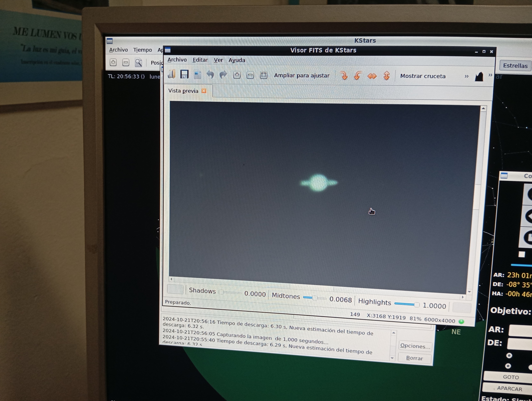Click 'Preparado.' status bar text

[178, 302]
